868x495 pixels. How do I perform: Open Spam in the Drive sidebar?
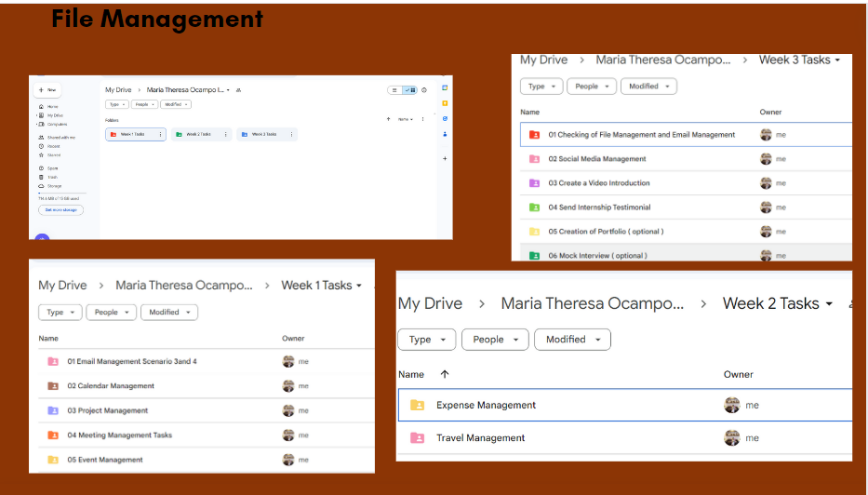pyautogui.click(x=48, y=168)
